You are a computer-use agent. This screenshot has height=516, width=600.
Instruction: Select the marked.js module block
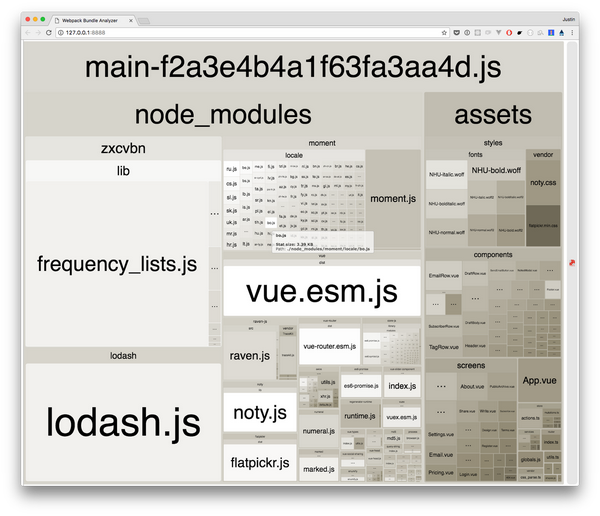[318, 469]
